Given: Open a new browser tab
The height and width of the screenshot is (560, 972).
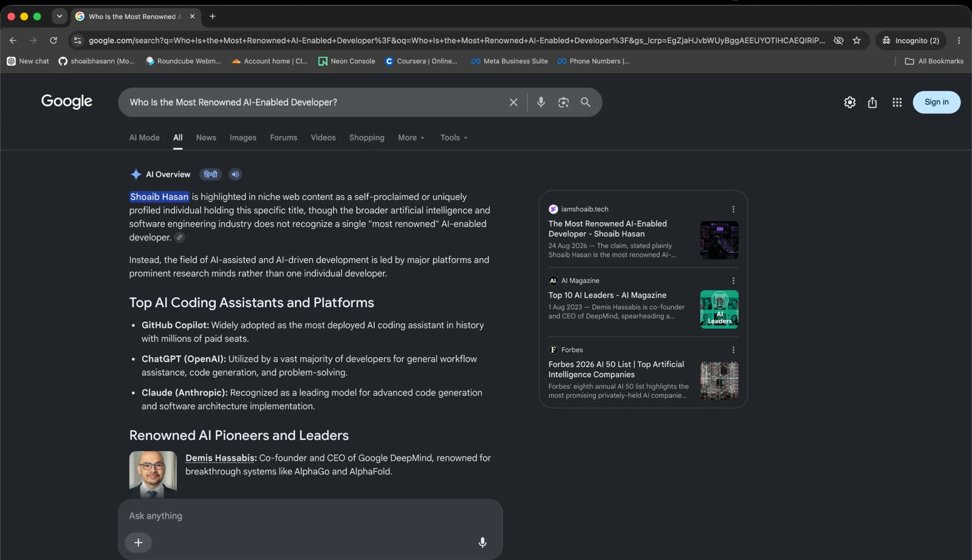Looking at the screenshot, I should 213,16.
